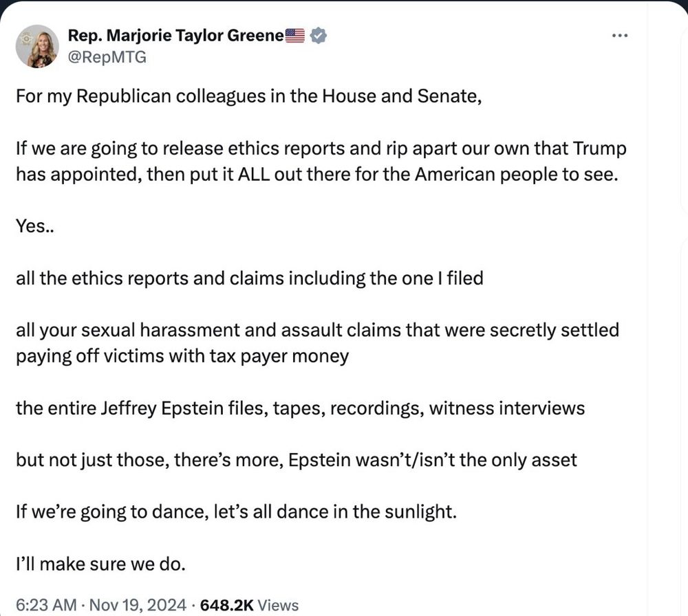Click the 'For my Republican colleagues' opening line
This screenshot has height=616, width=688.
[248, 96]
